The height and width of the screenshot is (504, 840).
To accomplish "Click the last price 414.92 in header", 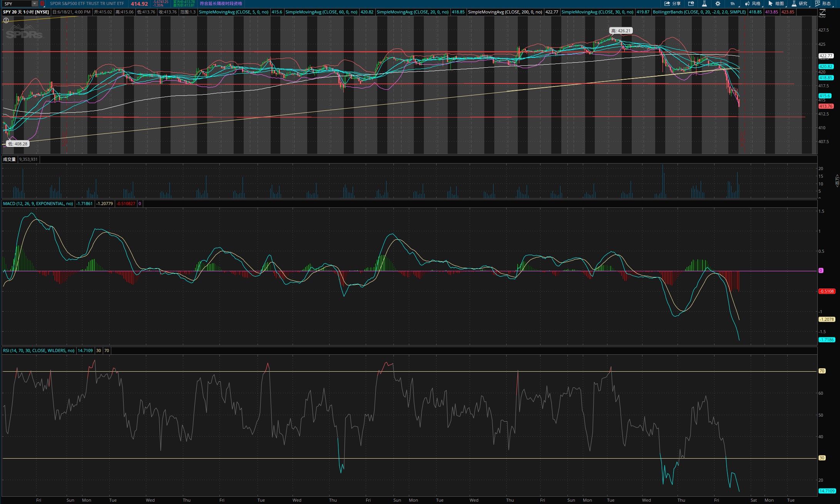I will [139, 4].
